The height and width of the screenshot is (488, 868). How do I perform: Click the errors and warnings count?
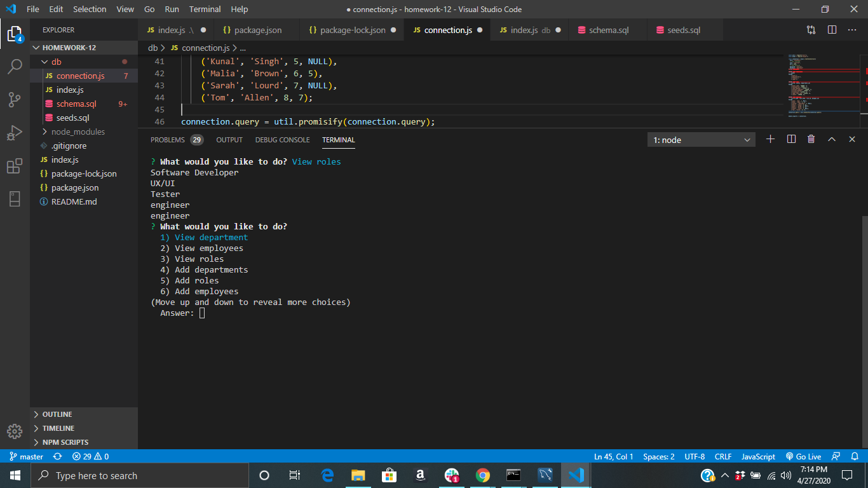[90, 456]
